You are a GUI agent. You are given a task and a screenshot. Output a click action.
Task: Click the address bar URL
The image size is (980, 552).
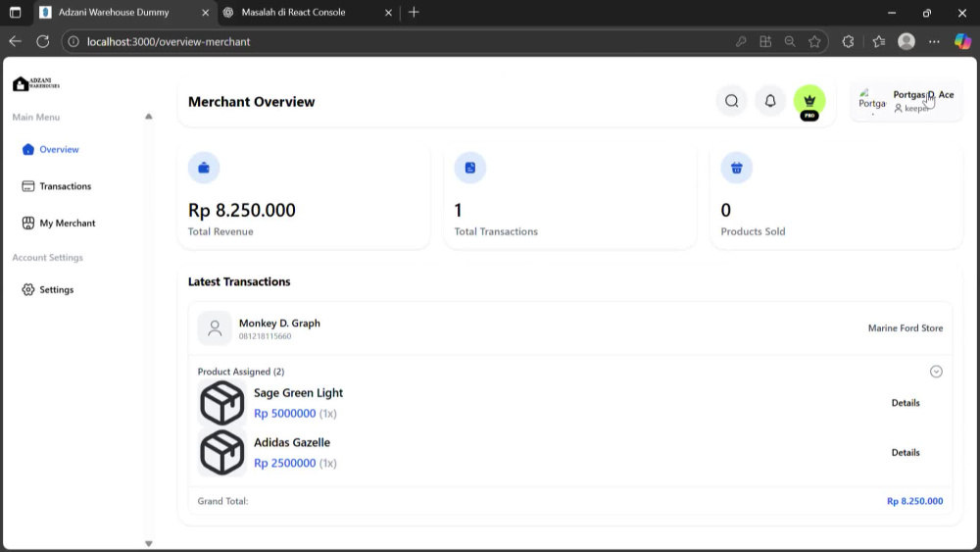pos(169,42)
